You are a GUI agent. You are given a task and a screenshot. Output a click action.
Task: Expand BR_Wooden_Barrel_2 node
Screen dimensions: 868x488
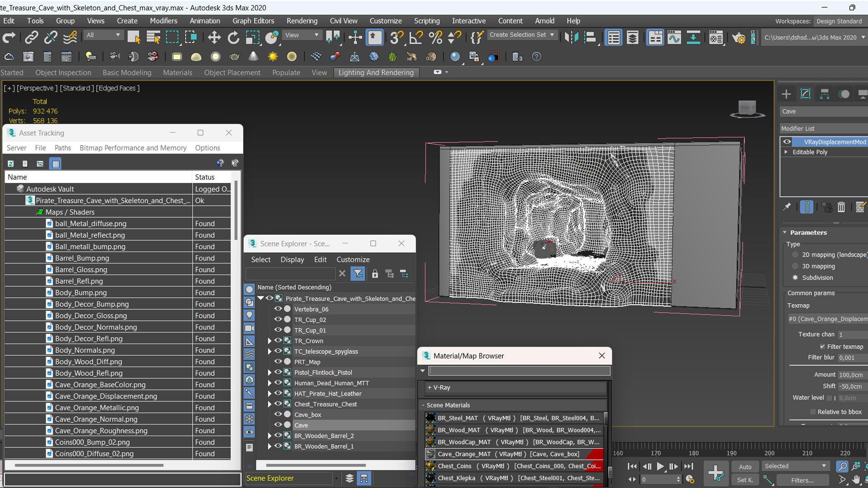270,436
